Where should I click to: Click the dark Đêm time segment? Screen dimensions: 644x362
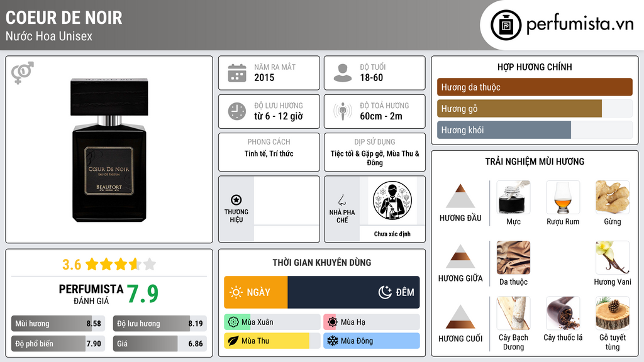tap(353, 292)
